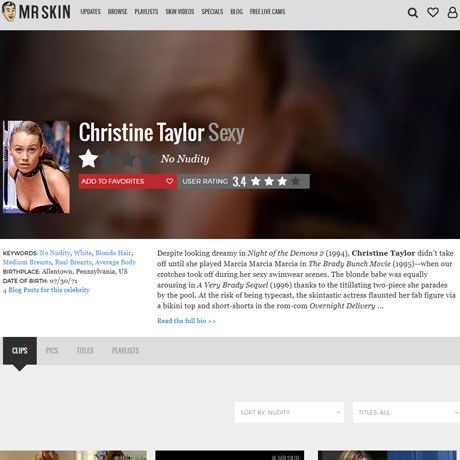This screenshot has width=460, height=460.
Task: Open favorites heart icon in header
Action: click(x=433, y=12)
